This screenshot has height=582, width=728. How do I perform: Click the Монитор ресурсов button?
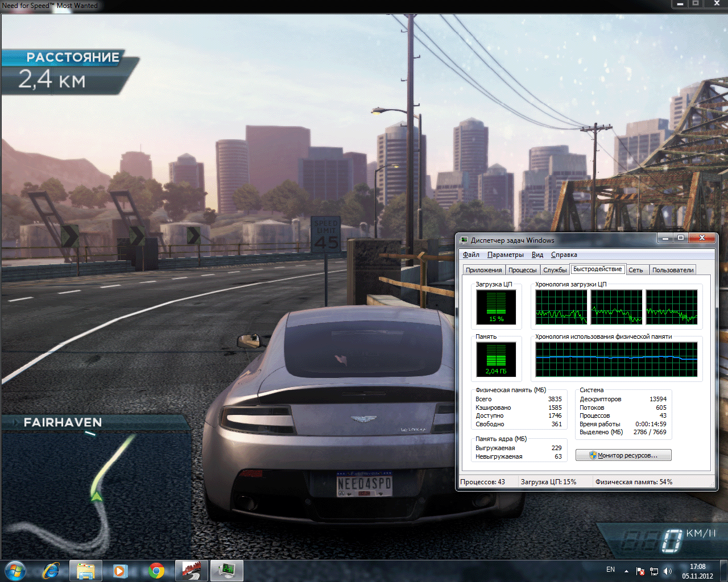point(623,455)
